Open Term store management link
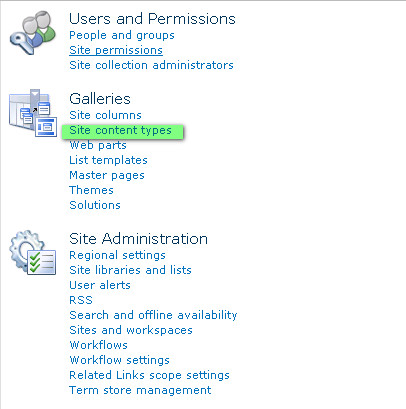The width and height of the screenshot is (406, 409). tap(140, 390)
